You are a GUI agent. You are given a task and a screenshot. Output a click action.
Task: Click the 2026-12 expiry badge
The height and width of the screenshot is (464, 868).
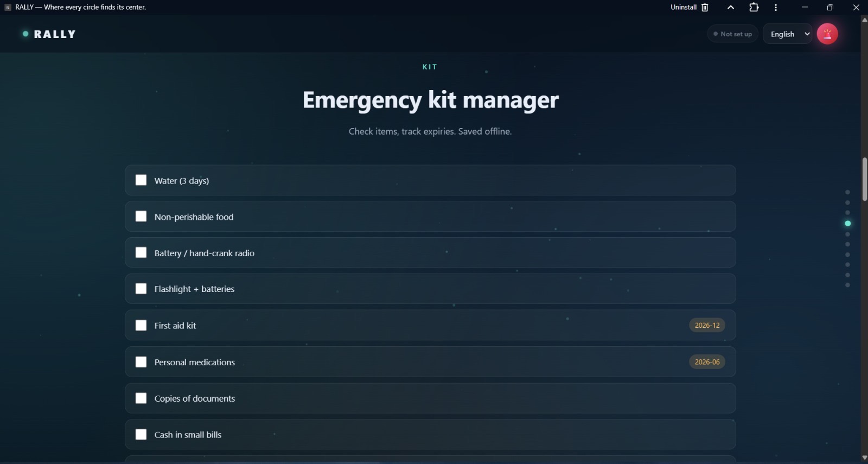point(707,325)
